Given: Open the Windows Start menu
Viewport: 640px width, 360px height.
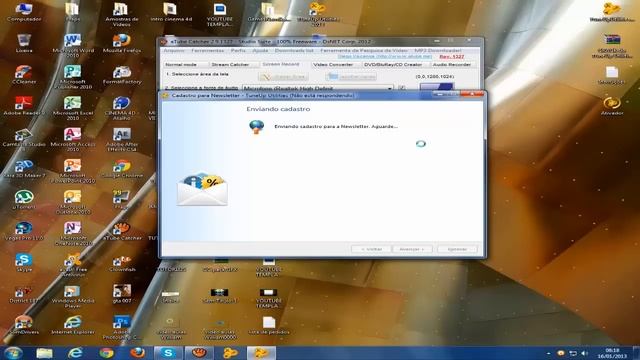Looking at the screenshot, I should tap(13, 353).
